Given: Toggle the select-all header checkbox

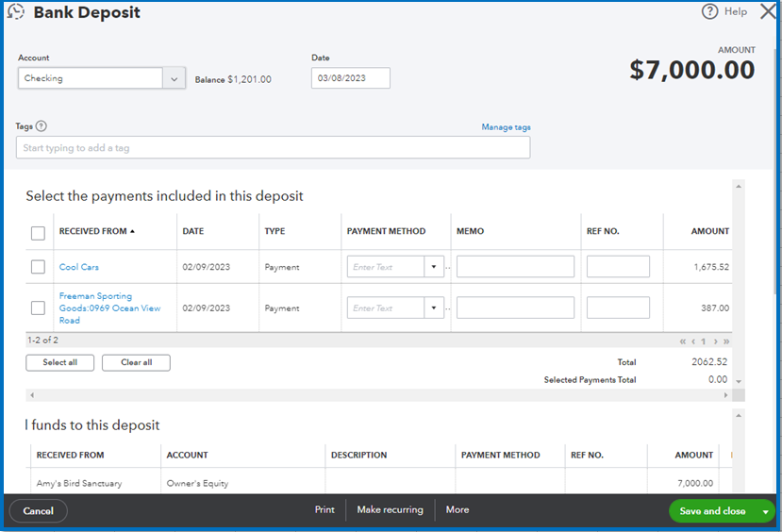Looking at the screenshot, I should pyautogui.click(x=38, y=232).
